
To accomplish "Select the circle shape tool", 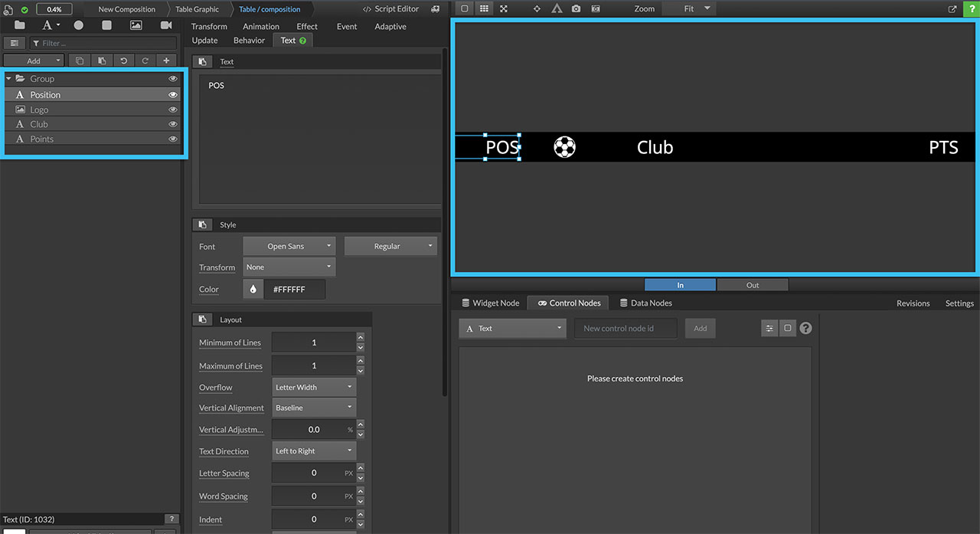I will [x=78, y=25].
